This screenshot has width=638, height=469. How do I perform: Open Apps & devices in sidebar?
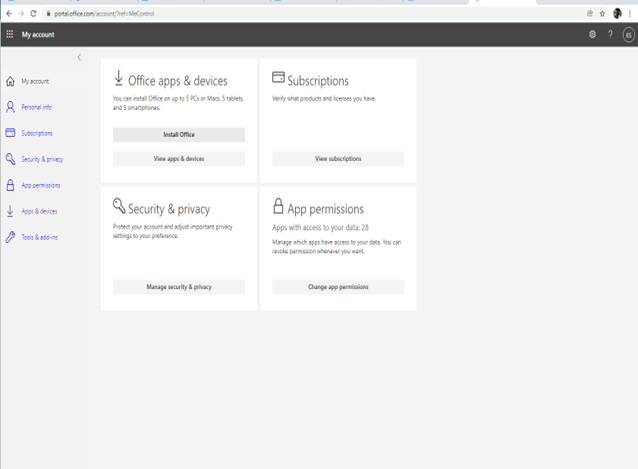[39, 212]
